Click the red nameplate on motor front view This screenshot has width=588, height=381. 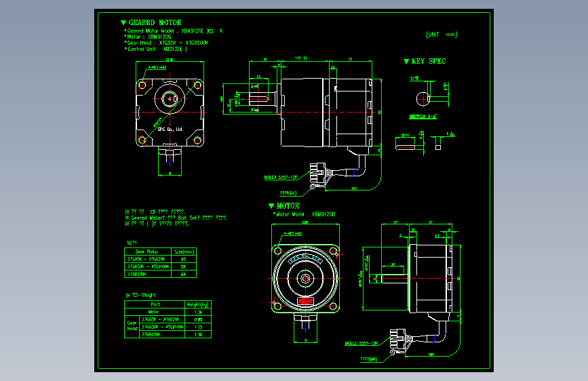coord(306,301)
